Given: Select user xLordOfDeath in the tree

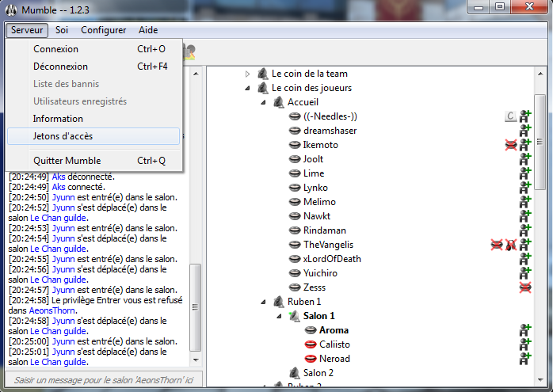Looking at the screenshot, I should [x=332, y=259].
